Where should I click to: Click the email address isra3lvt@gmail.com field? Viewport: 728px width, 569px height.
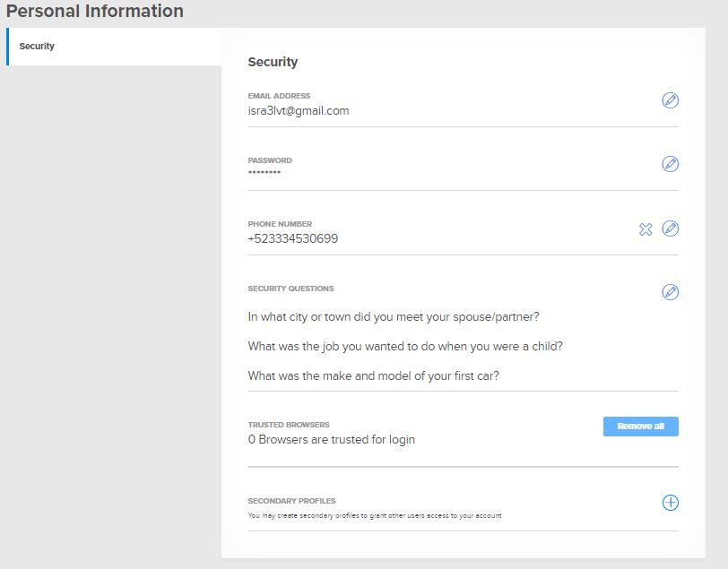coord(299,111)
